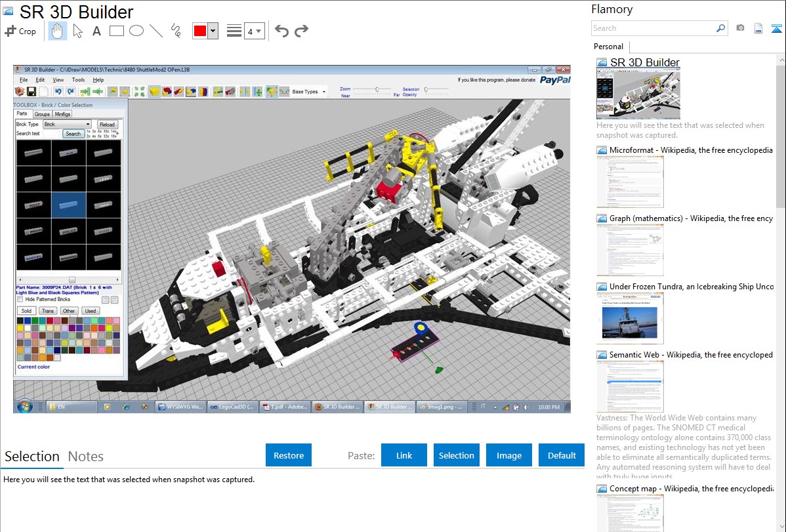Open the Tools menu in SR 3D Builder snapshot

(79, 80)
